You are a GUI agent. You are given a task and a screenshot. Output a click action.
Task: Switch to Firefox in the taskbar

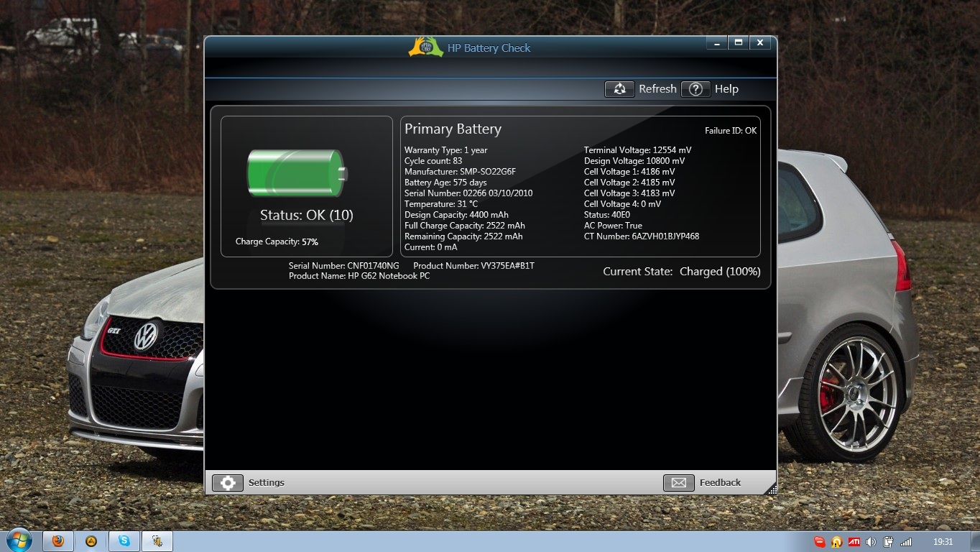coord(58,541)
